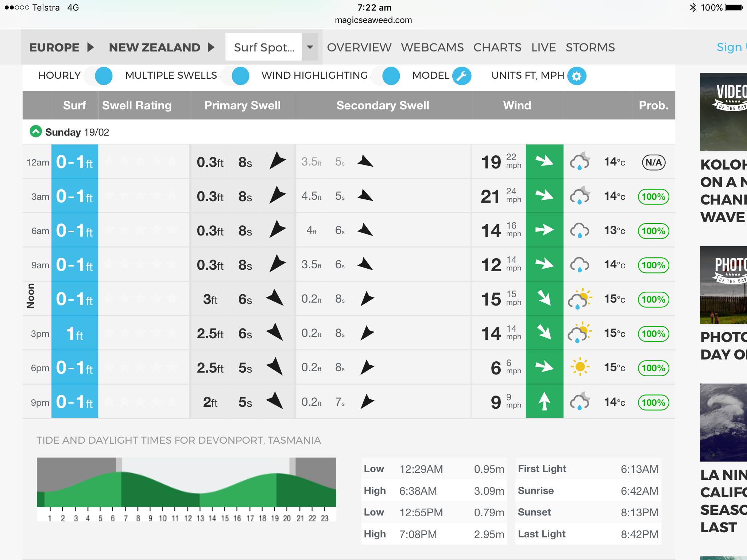This screenshot has height=560, width=747.
Task: Click the 3am rainy night weather icon
Action: tap(580, 196)
